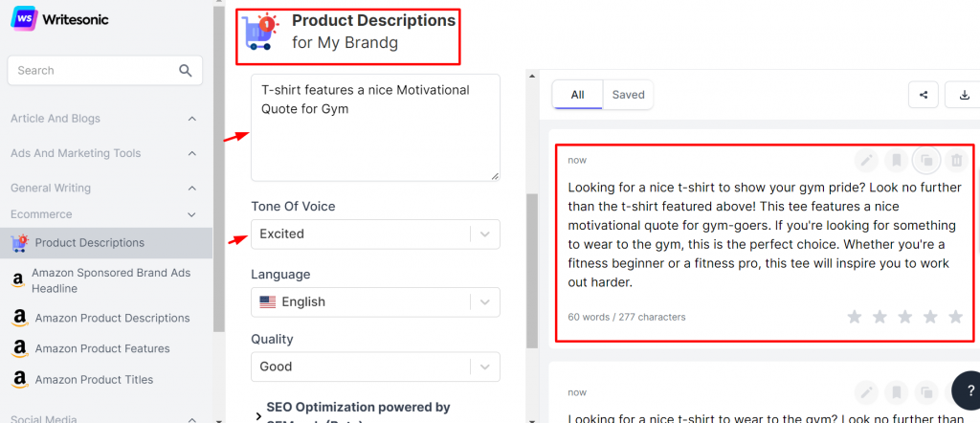Open the Quality dropdown
The image size is (980, 423).
click(x=375, y=367)
